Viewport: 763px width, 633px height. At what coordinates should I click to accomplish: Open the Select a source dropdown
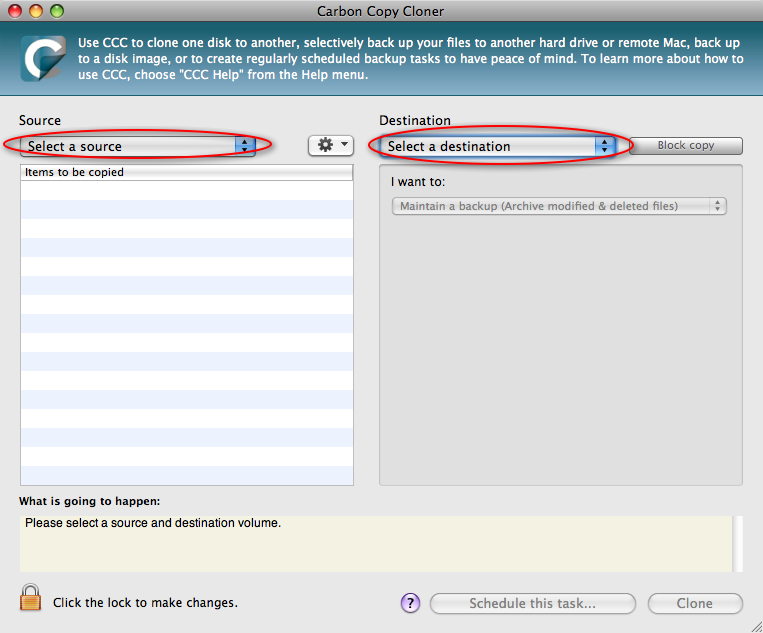click(x=138, y=146)
